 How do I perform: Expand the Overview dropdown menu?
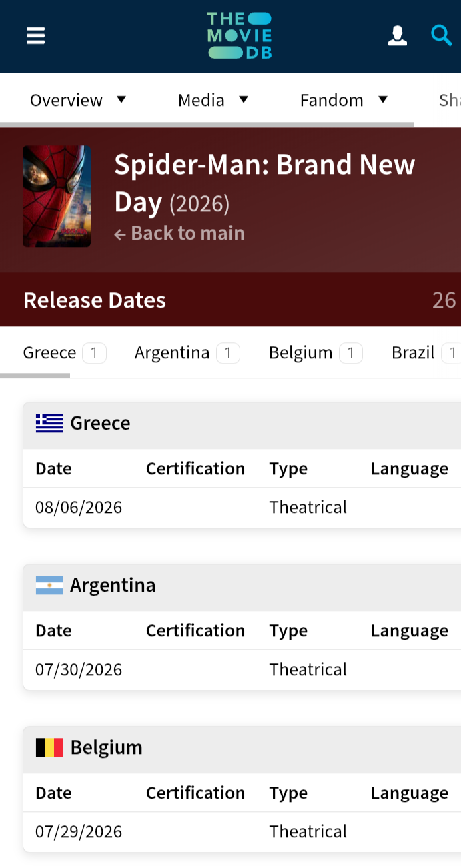point(78,100)
